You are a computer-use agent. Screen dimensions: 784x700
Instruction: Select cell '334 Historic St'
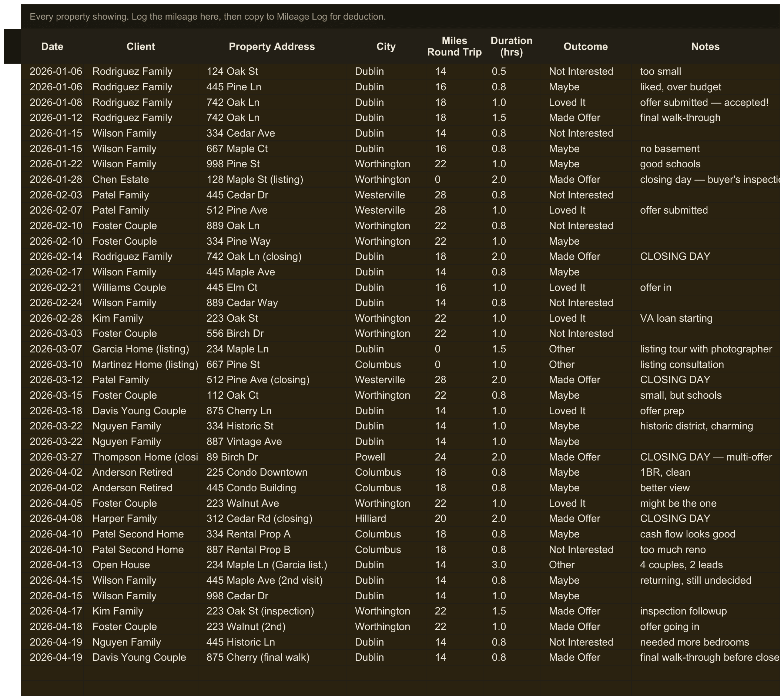tap(272, 426)
